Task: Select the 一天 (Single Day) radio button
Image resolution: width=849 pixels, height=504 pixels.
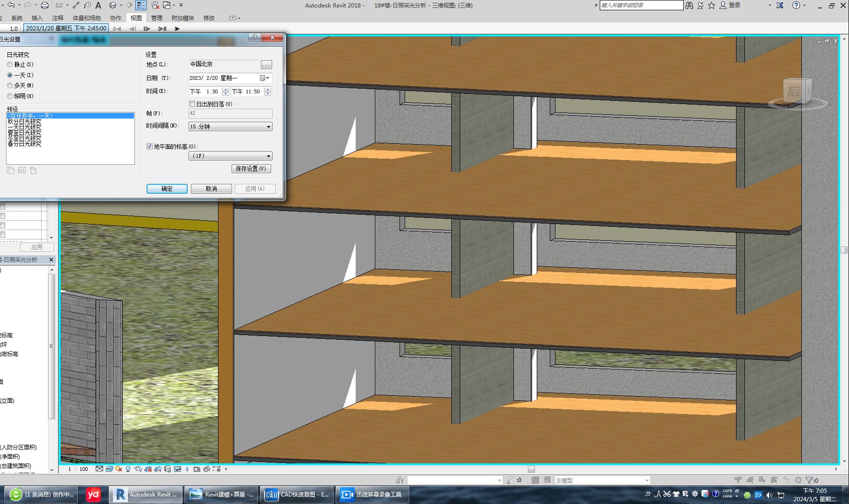Action: [x=10, y=75]
